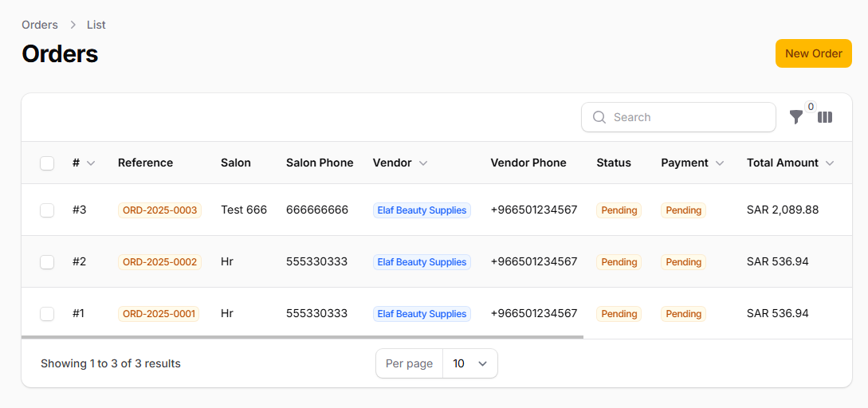Open order reference ORD-2025-0003
This screenshot has height=408, width=868.
click(x=159, y=210)
